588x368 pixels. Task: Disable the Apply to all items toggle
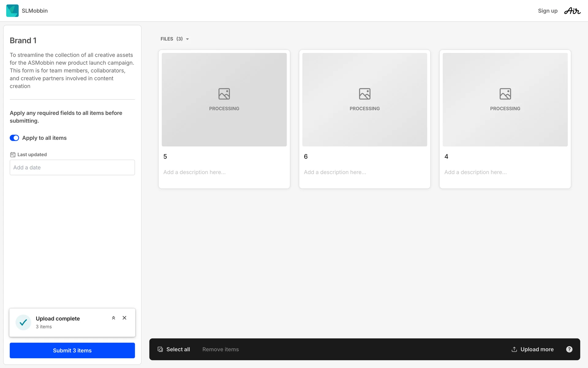click(x=14, y=138)
